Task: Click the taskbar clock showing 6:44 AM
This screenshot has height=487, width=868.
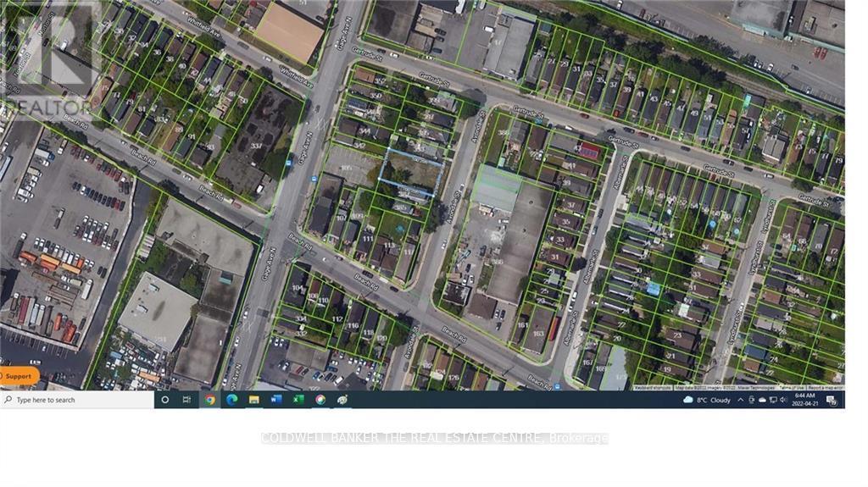Action: point(805,400)
